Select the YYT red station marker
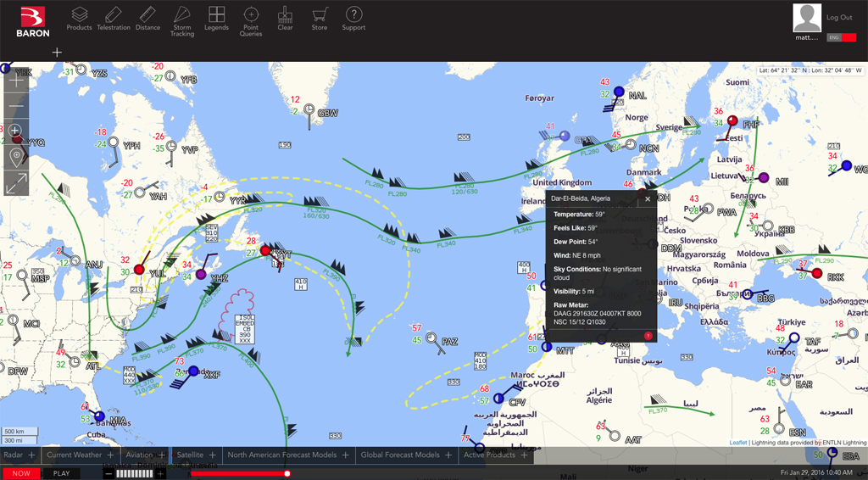 [265, 251]
